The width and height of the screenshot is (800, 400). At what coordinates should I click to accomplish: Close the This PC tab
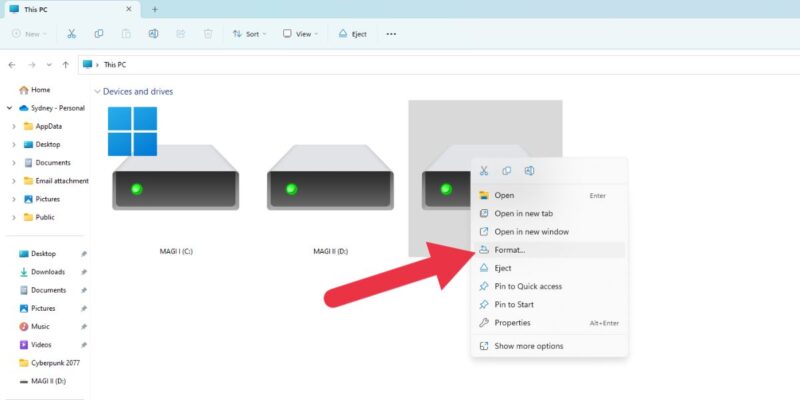[x=129, y=9]
